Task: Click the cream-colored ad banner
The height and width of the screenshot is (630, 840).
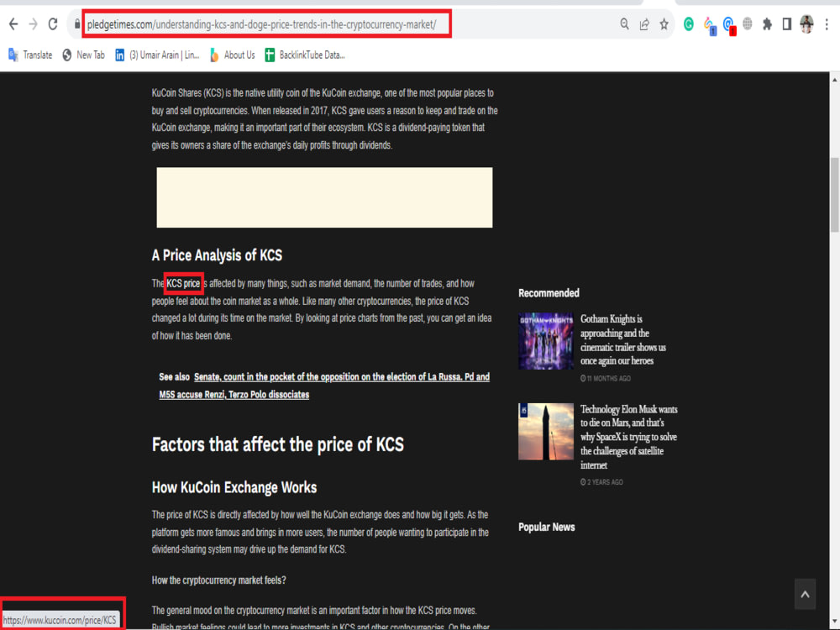Action: (324, 197)
